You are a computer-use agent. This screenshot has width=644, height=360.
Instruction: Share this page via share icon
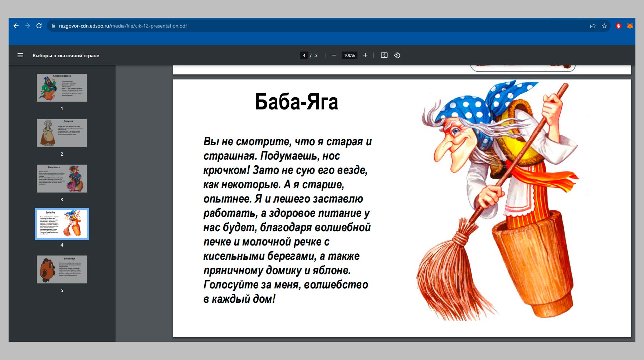[593, 26]
